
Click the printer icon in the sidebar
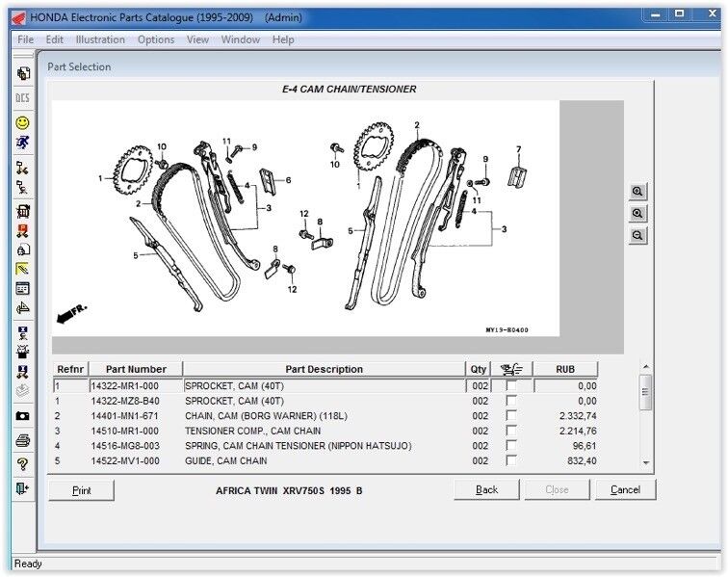pos(23,440)
